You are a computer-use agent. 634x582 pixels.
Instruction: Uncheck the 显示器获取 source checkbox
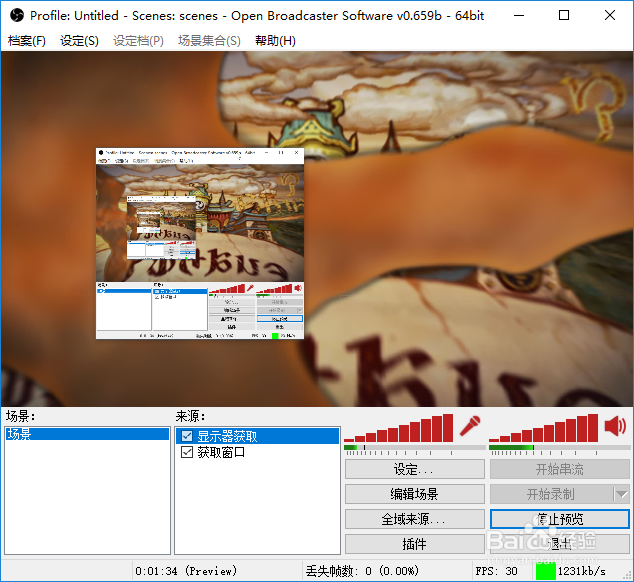[187, 436]
